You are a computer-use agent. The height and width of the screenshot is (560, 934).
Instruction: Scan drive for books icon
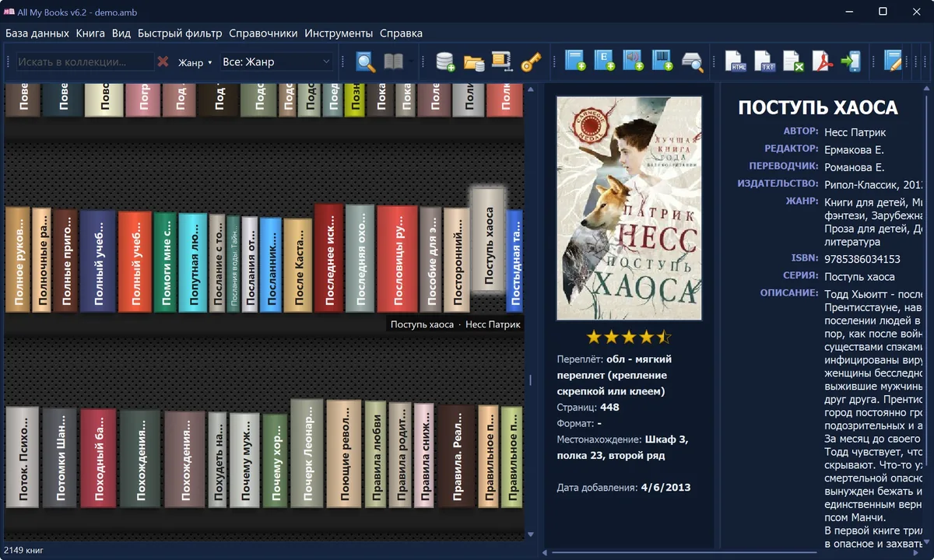[692, 61]
